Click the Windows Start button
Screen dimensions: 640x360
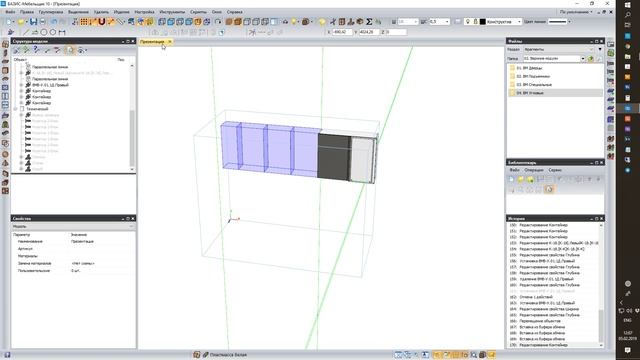pyautogui.click(x=628, y=4)
